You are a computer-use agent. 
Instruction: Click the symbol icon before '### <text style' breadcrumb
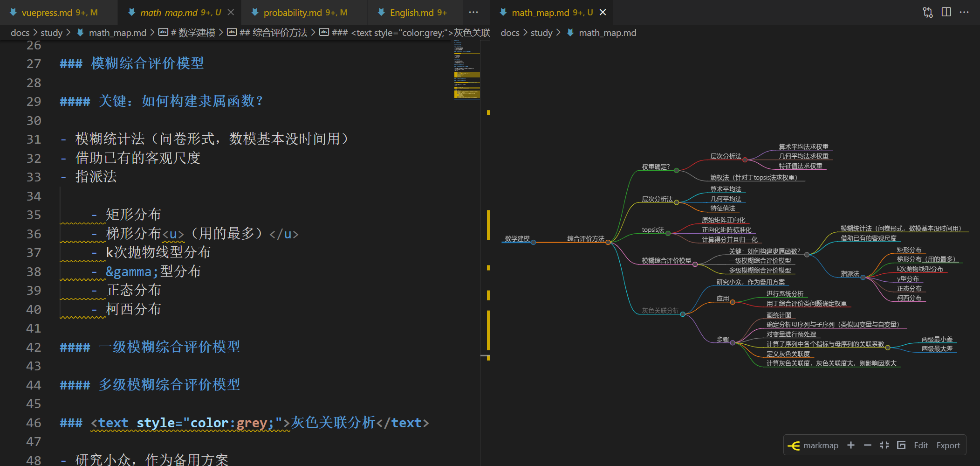pyautogui.click(x=324, y=32)
